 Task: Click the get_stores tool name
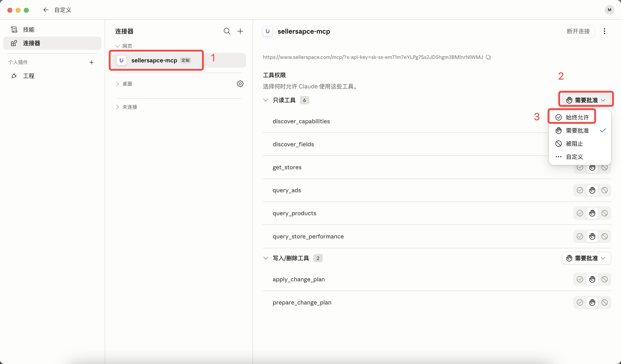pos(287,167)
